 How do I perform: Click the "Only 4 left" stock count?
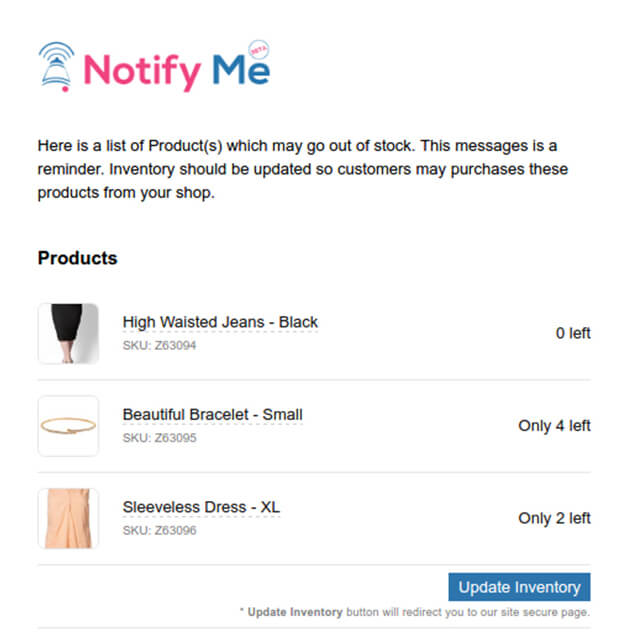(x=554, y=426)
